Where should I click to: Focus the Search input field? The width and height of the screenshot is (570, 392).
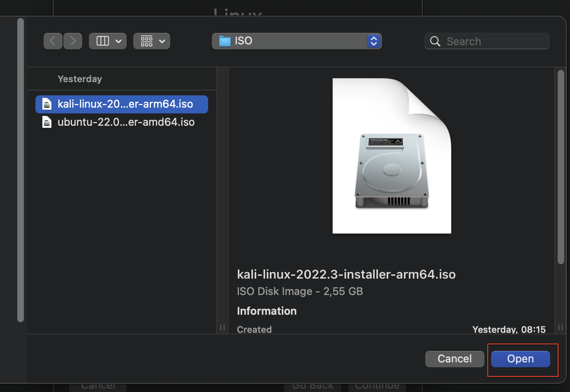(x=487, y=41)
